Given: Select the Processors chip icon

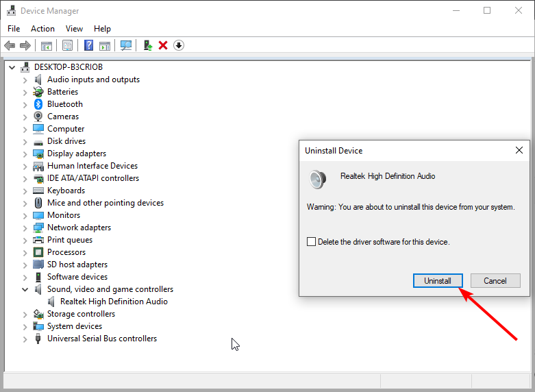Looking at the screenshot, I should tap(38, 252).
